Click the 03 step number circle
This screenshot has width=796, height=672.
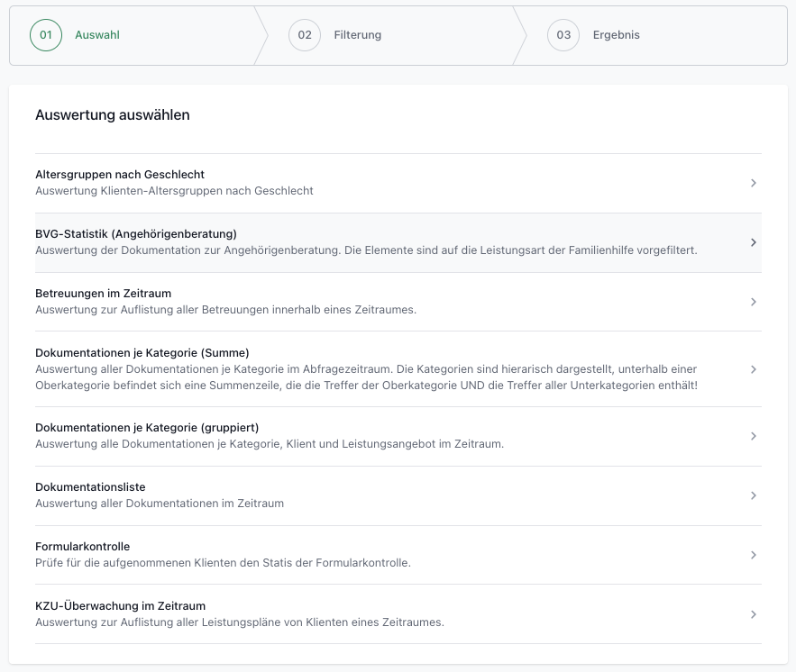pos(563,35)
